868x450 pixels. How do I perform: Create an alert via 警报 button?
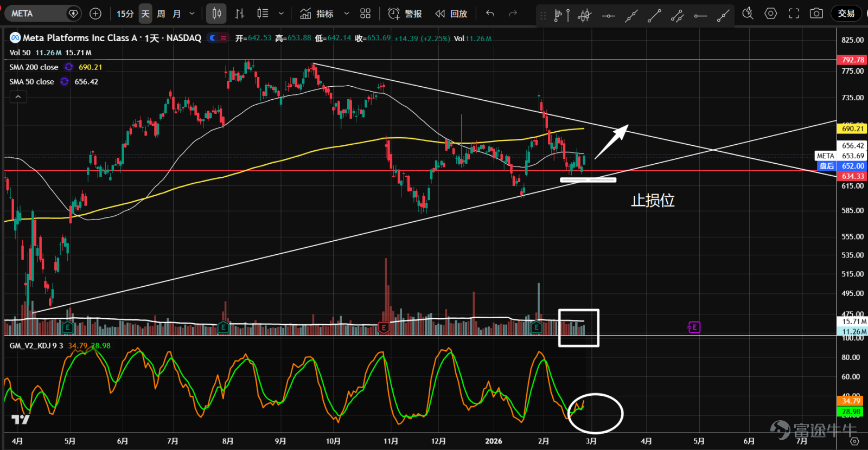(405, 14)
